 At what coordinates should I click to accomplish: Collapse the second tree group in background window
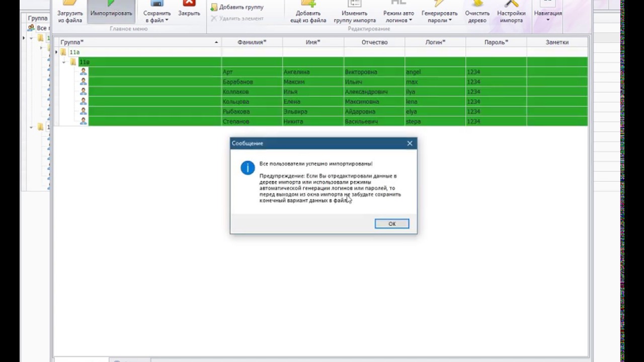click(x=31, y=127)
